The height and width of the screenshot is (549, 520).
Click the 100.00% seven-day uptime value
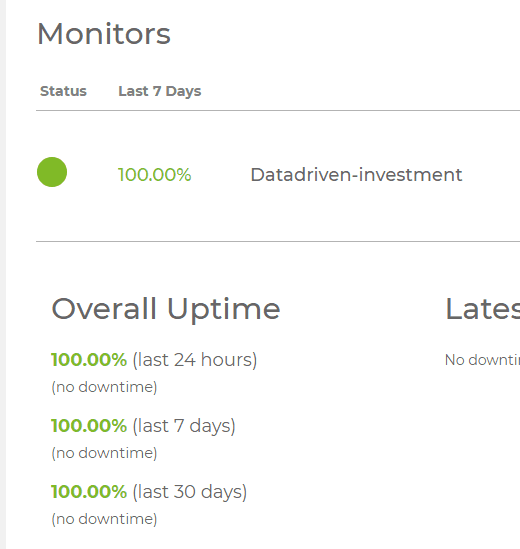point(154,174)
